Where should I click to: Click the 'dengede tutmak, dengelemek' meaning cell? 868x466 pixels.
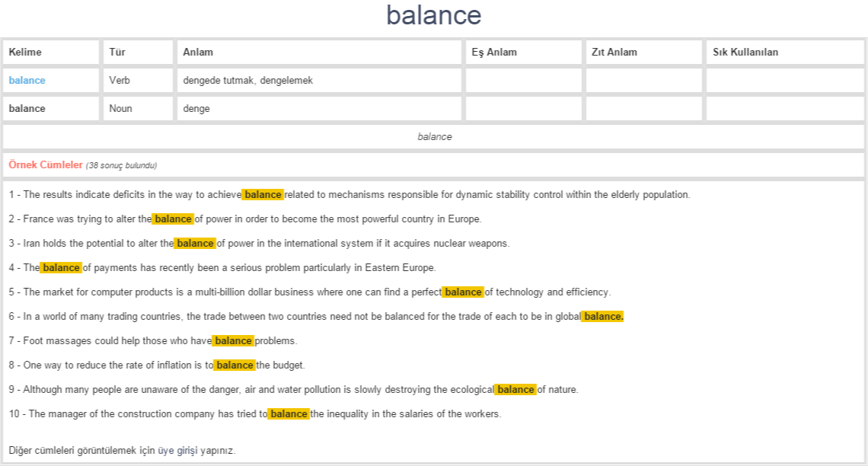click(247, 81)
